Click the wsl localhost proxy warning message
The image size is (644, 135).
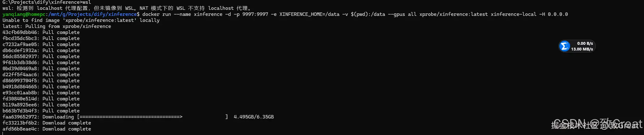pos(127,8)
